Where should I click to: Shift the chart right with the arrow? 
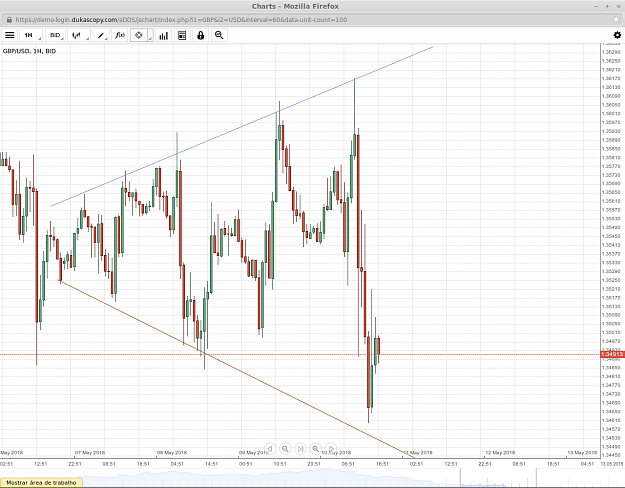[x=330, y=449]
